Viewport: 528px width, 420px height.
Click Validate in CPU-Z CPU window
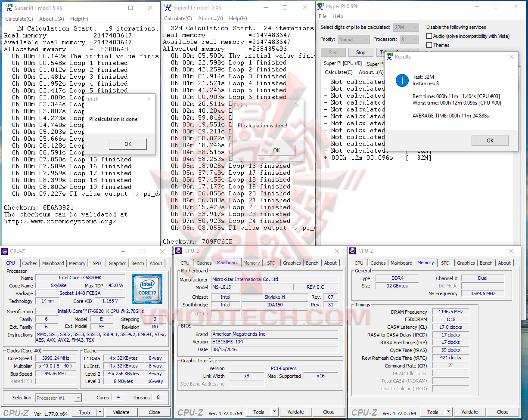(x=121, y=412)
